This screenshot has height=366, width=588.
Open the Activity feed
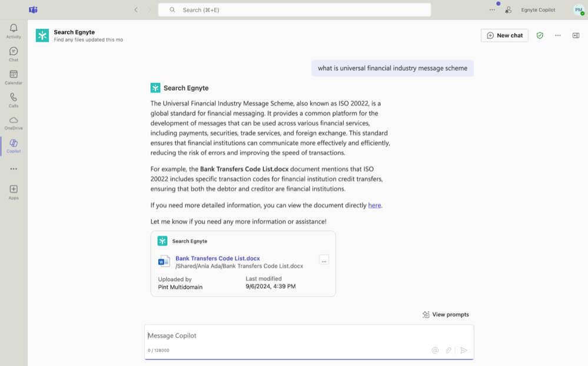14,31
